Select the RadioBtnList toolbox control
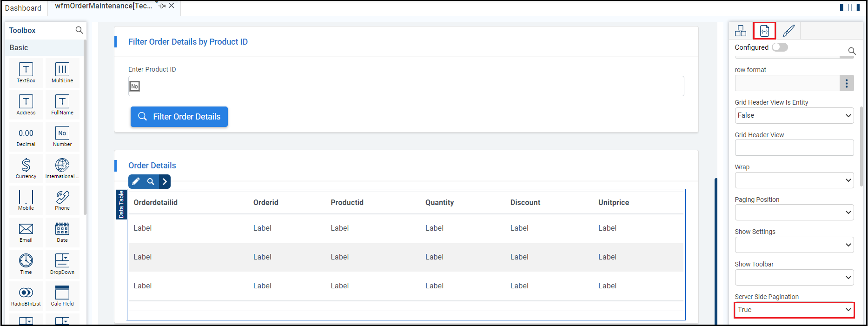This screenshot has height=326, width=868. coord(26,296)
